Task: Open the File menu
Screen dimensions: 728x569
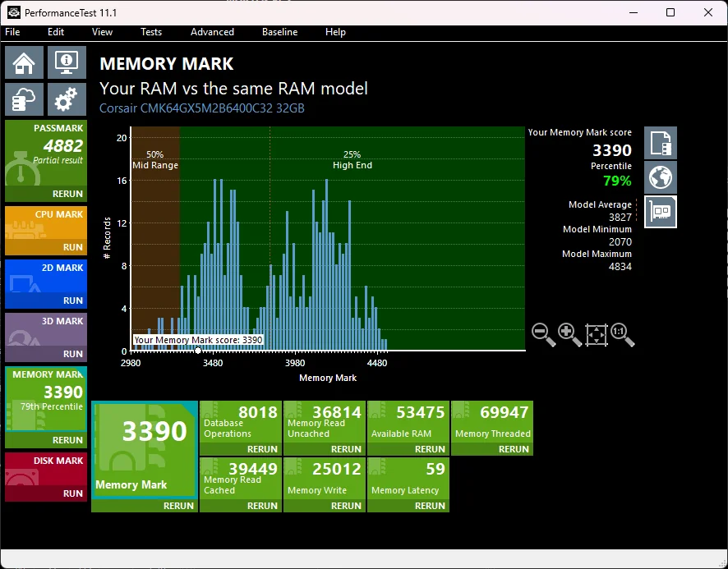Action: tap(12, 32)
